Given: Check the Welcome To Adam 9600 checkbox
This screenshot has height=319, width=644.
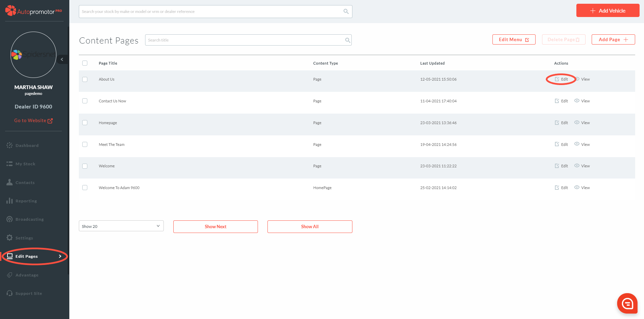Looking at the screenshot, I should point(85,188).
